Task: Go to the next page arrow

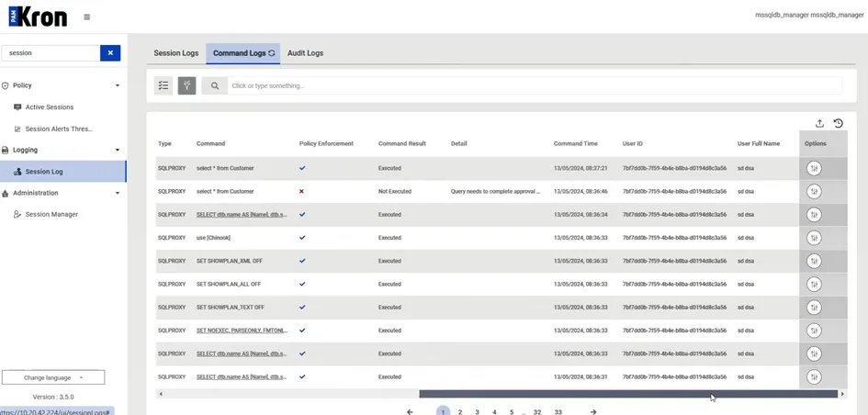Action: coord(593,411)
